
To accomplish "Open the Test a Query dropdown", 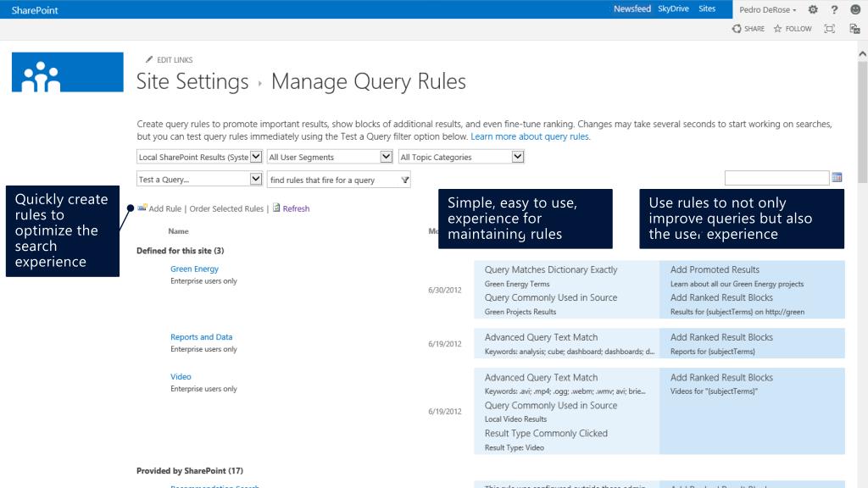I will coord(199,180).
